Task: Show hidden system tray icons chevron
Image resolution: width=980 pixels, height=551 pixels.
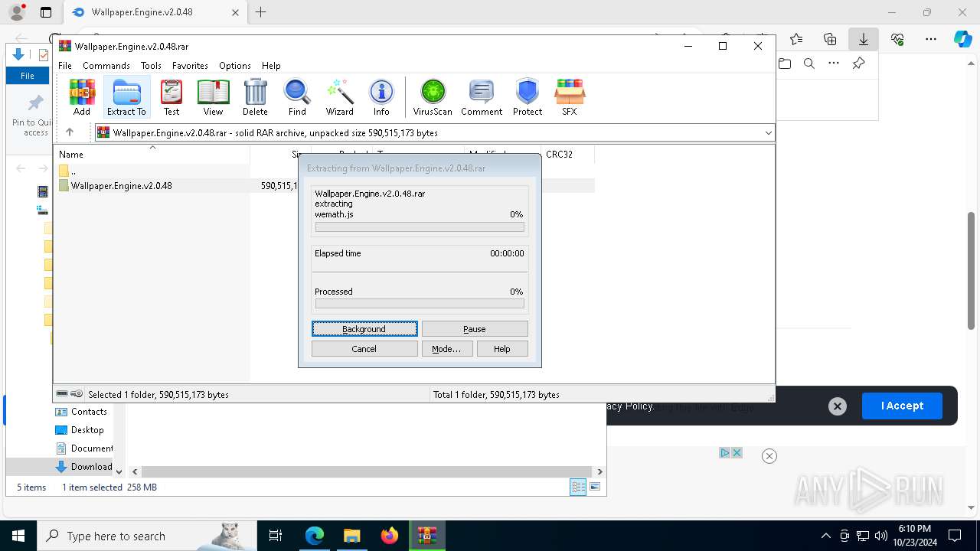Action: (825, 536)
